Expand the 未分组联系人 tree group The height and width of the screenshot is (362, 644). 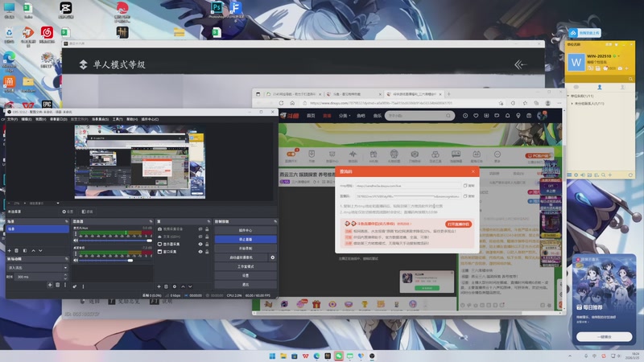coord(572,104)
